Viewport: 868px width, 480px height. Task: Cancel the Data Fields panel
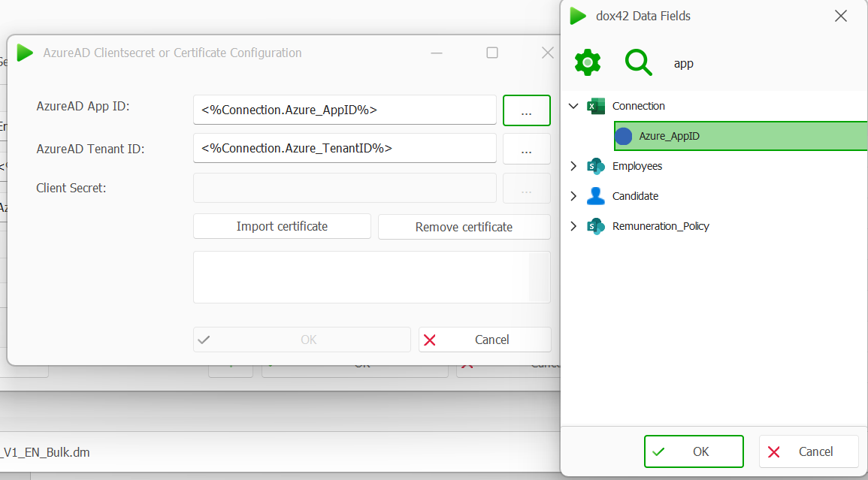click(x=808, y=451)
